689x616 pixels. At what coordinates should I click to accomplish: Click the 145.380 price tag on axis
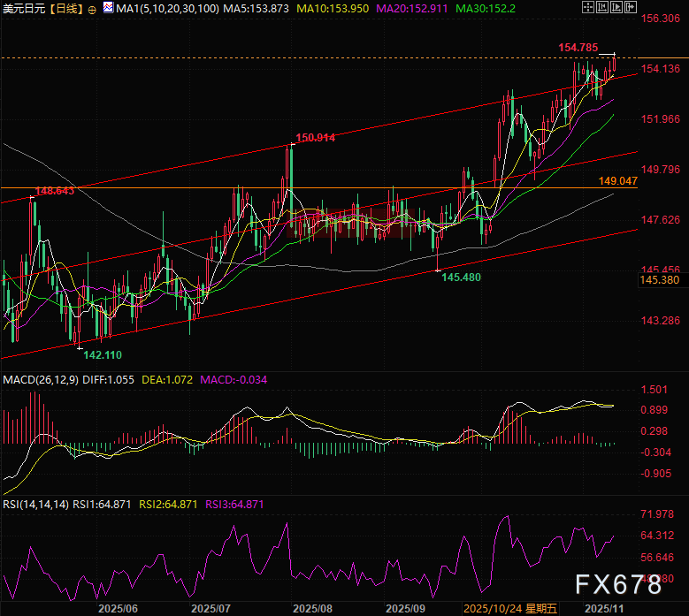pyautogui.click(x=658, y=279)
